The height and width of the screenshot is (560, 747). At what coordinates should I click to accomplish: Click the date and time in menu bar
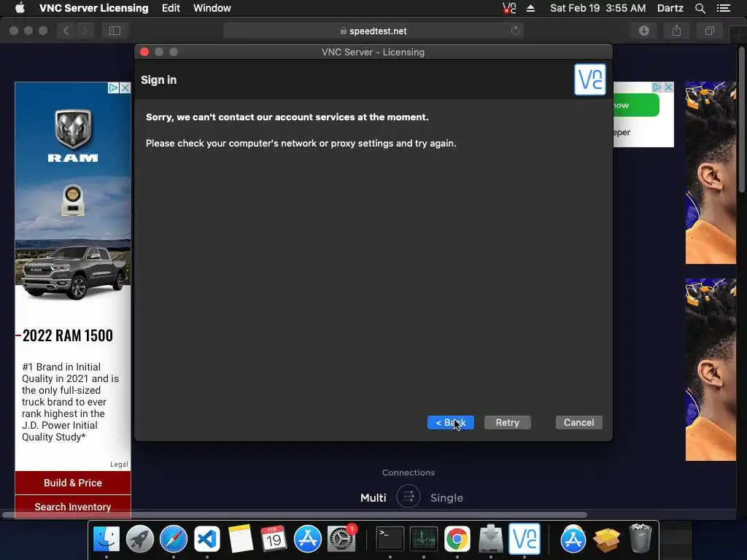coord(598,8)
